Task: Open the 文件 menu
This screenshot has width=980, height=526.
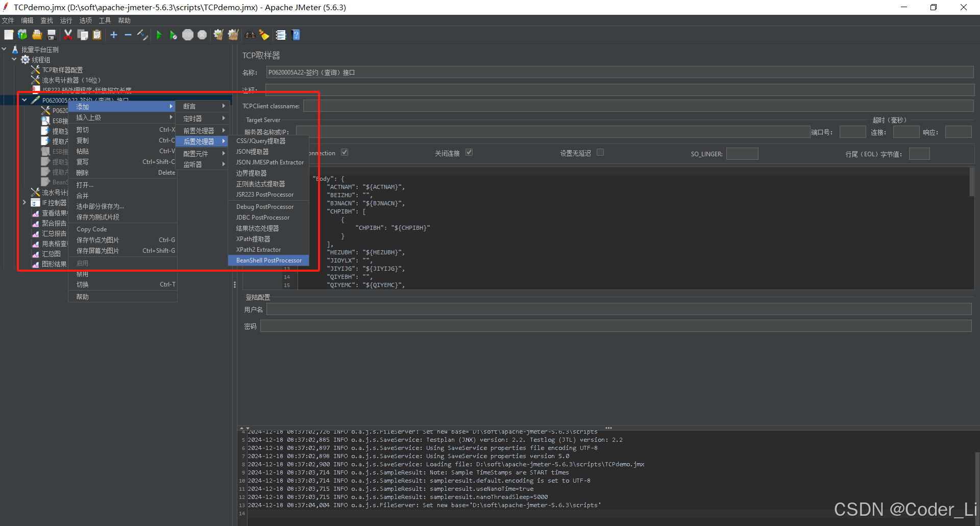Action: 8,20
